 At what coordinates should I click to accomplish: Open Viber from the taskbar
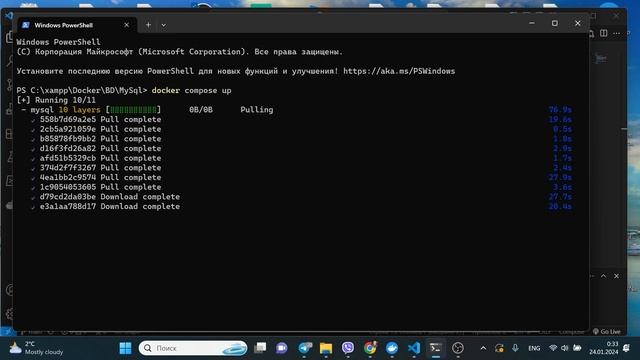(348, 348)
